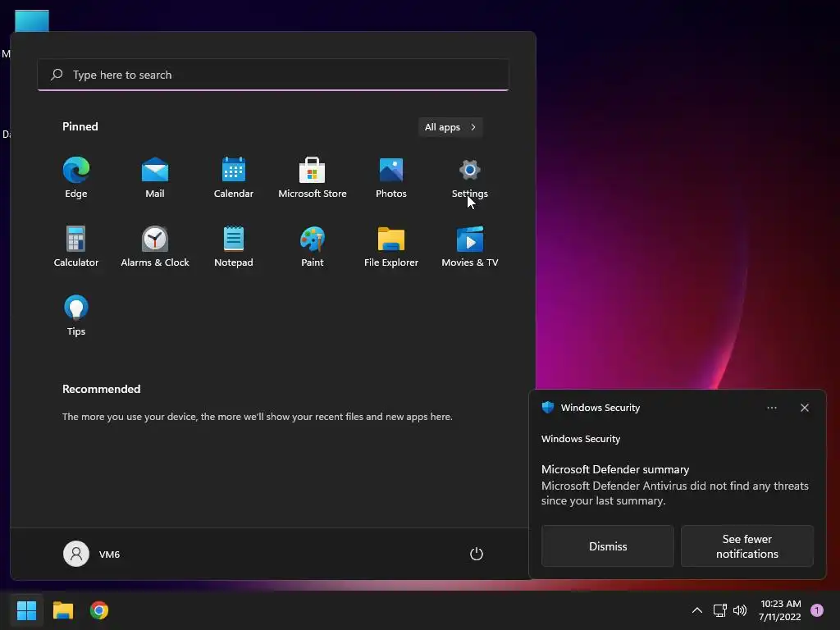Launch the Calculator app

click(76, 246)
